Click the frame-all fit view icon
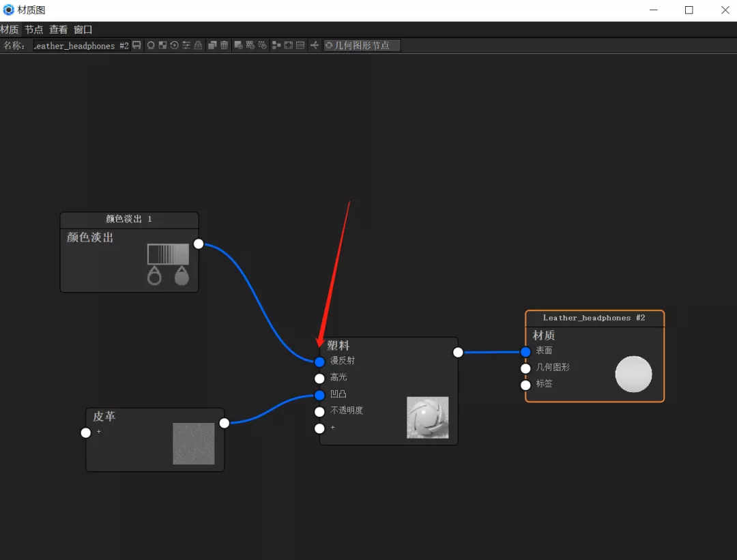Screen dimensions: 737x560 pyautogui.click(x=288, y=45)
